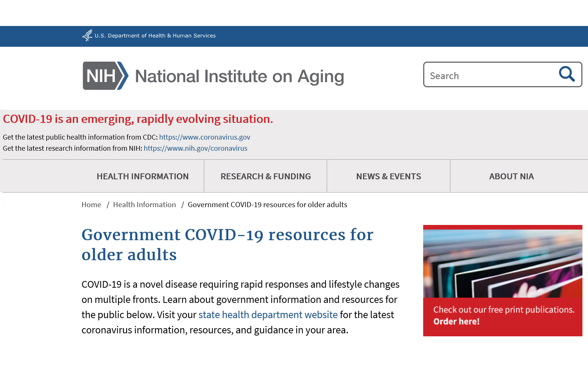Open the Research & Funding menu
Viewport: 588px width, 392px height.
[x=266, y=176]
